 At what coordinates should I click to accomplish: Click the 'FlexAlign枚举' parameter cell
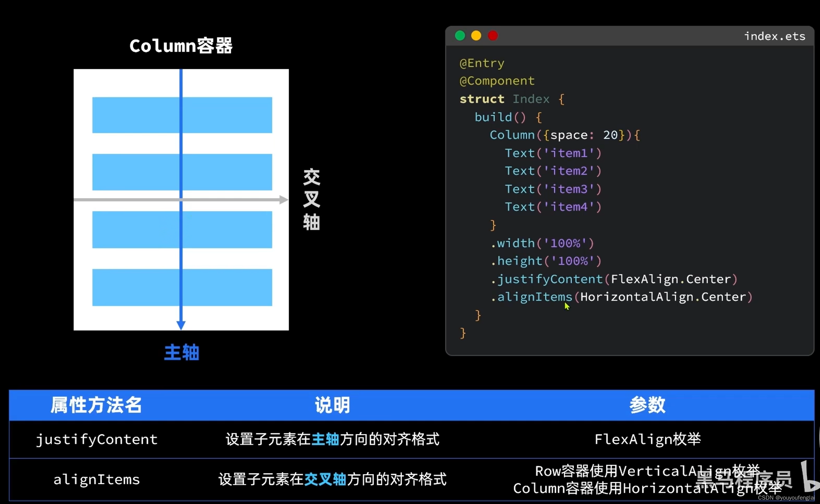click(x=648, y=439)
